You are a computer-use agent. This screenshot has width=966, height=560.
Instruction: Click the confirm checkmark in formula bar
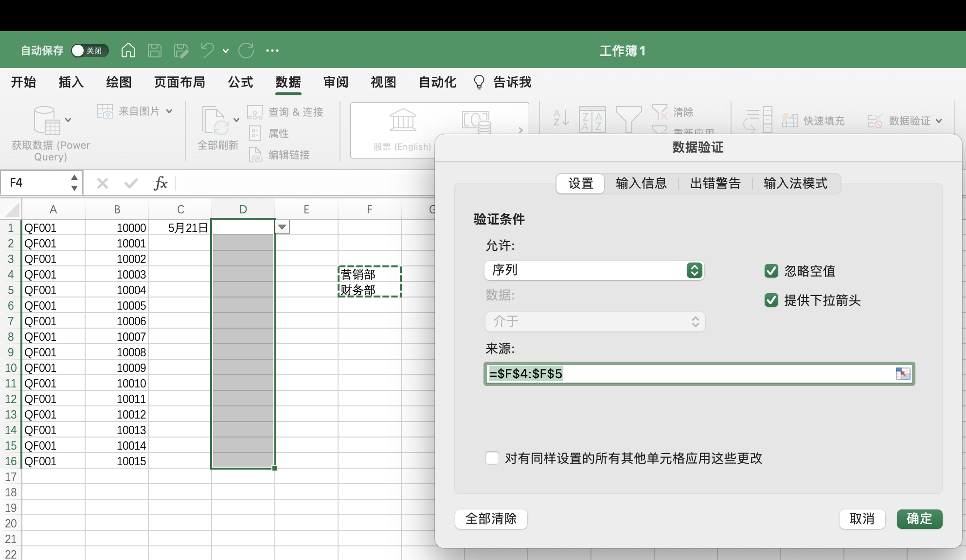[x=131, y=183]
